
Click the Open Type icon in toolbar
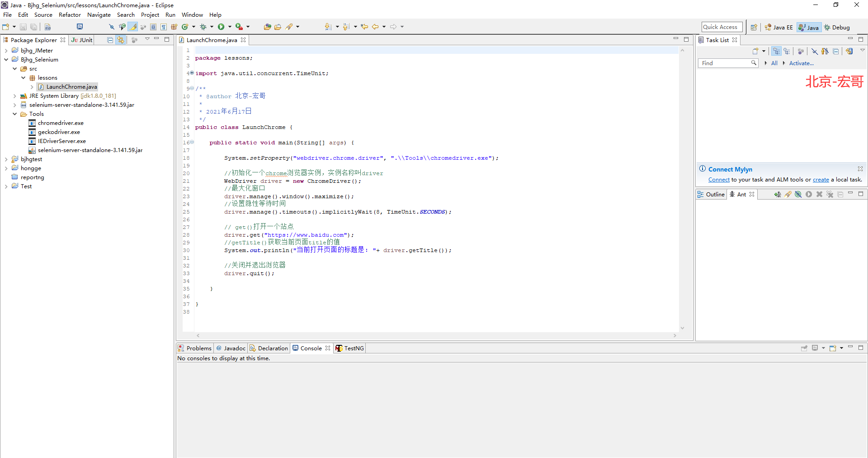click(267, 27)
